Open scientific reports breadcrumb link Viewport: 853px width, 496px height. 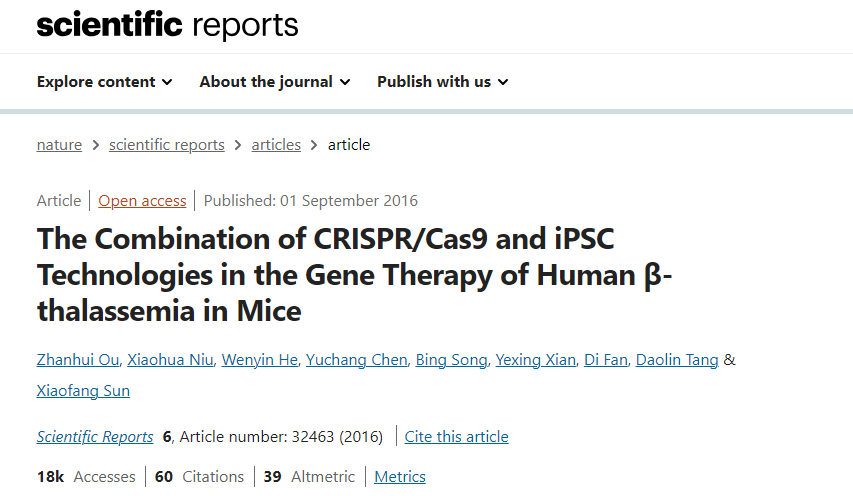click(x=166, y=145)
